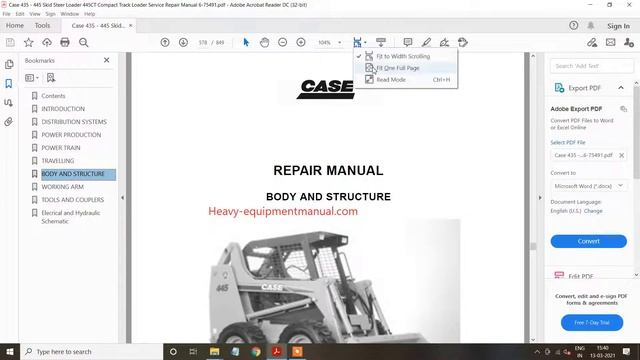640x360 pixels.
Task: Click the Search 'Add Text' field
Action: click(592, 66)
